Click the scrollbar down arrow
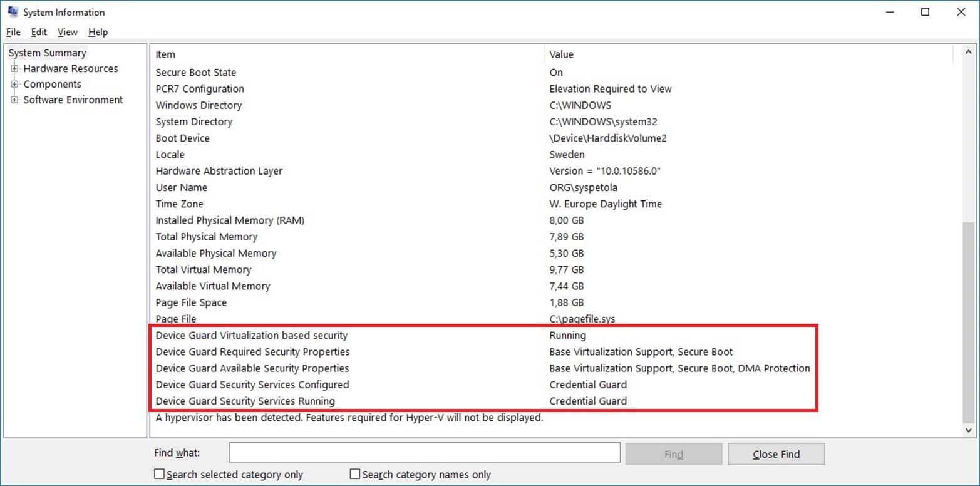 pyautogui.click(x=969, y=430)
